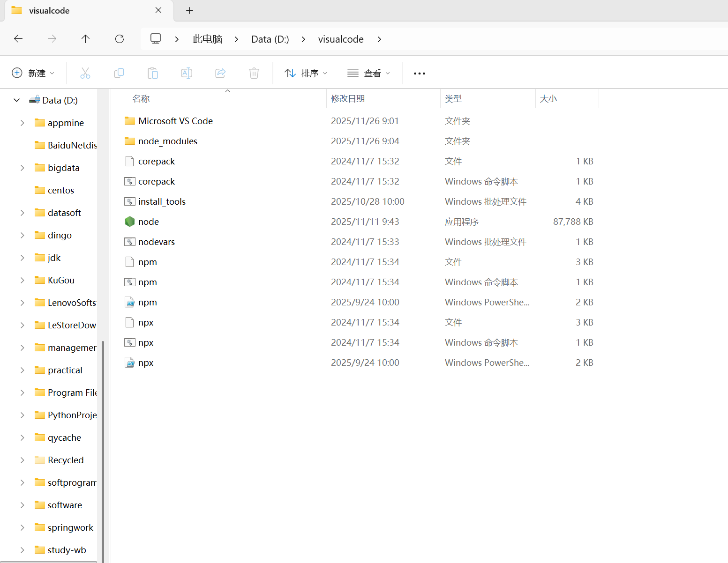728x563 pixels.
Task: Sort by the 类型 column header
Action: (453, 99)
